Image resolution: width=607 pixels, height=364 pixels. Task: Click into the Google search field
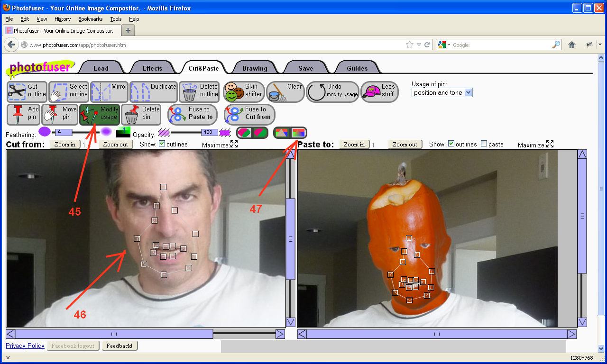pyautogui.click(x=502, y=45)
